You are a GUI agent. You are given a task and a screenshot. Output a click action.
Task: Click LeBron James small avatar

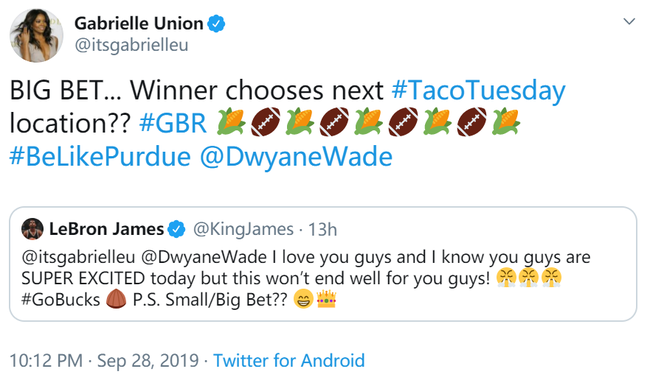[32, 229]
